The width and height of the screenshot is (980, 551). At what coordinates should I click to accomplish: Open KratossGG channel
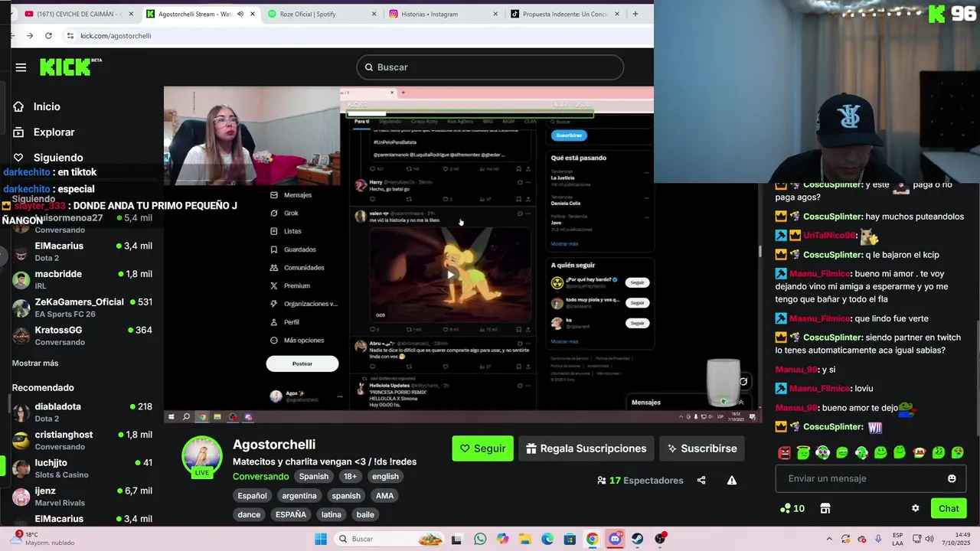pyautogui.click(x=82, y=335)
